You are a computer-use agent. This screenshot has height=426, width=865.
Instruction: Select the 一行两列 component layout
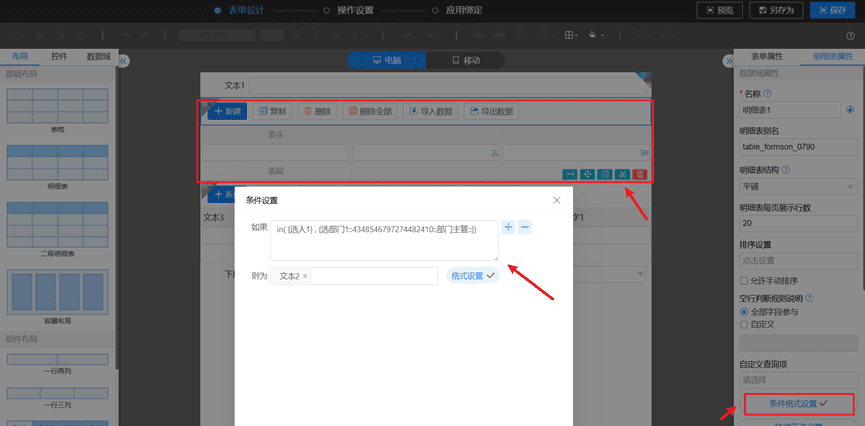tap(57, 359)
